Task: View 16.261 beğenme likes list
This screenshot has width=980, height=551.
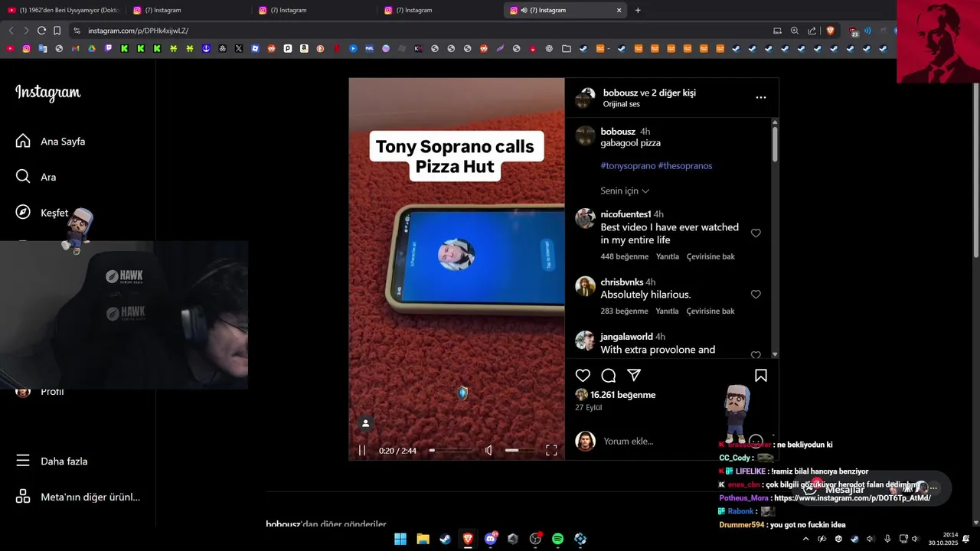Action: point(623,395)
